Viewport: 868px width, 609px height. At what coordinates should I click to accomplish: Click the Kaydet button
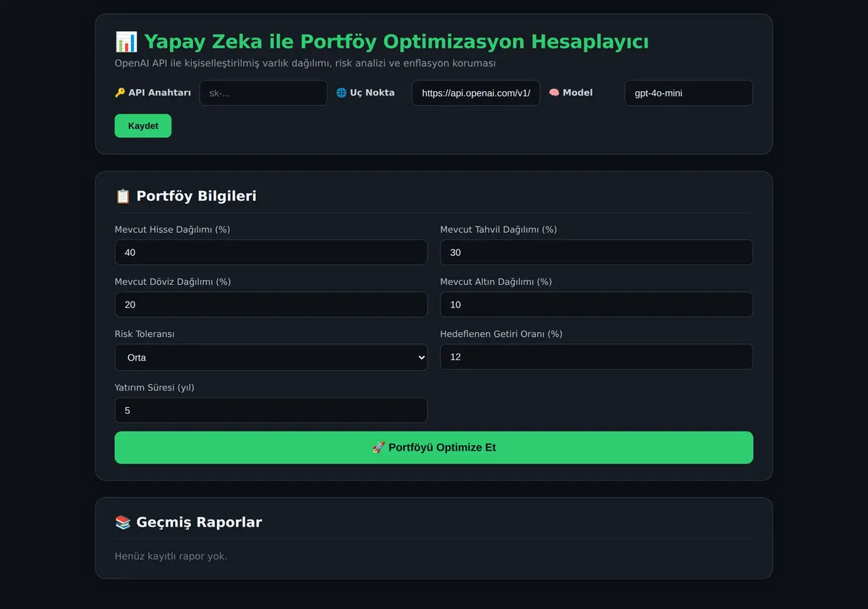tap(142, 126)
